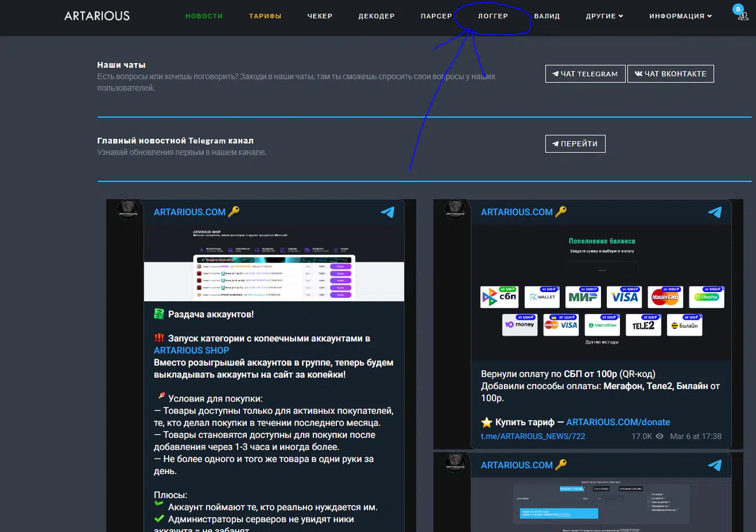Open the account shop screenshot in giveaway post
Image resolution: width=756 pixels, height=532 pixels.
[x=274, y=263]
